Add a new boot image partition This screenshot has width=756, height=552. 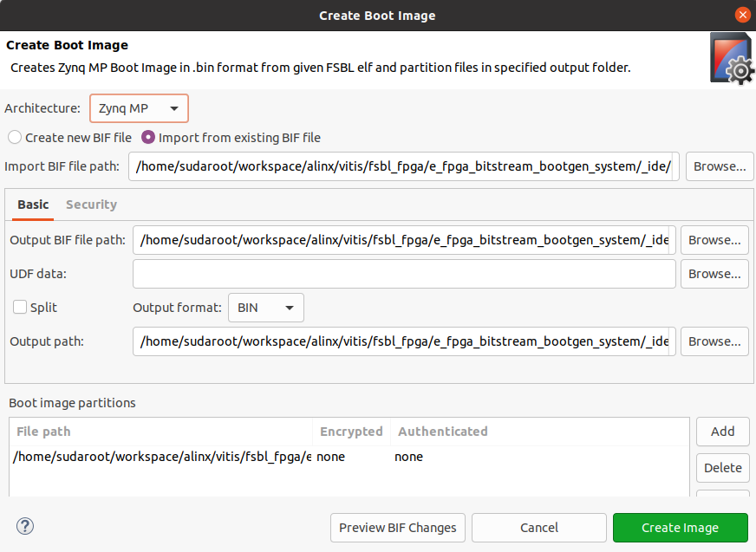tap(722, 431)
